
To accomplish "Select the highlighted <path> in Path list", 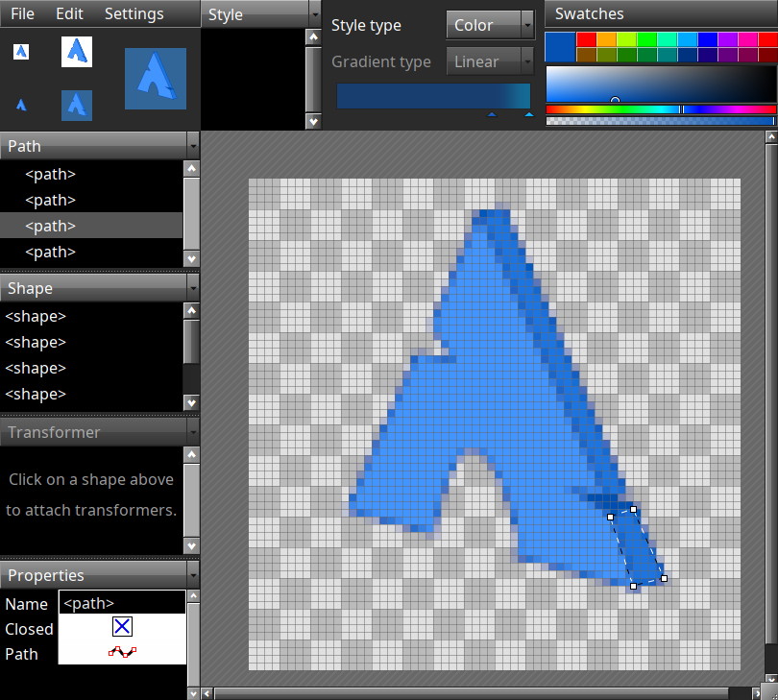I will (x=91, y=226).
